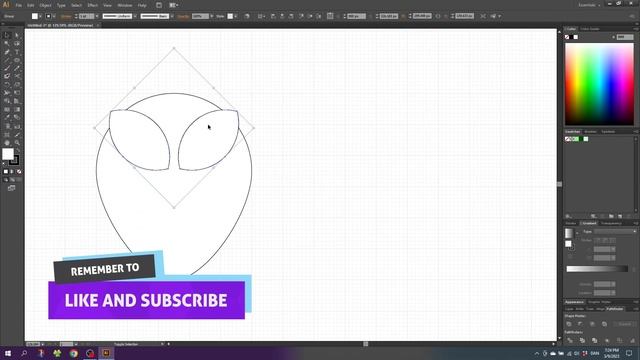Screen dimensions: 640x360
Task: Open the Effect menu
Action: tap(93, 5)
